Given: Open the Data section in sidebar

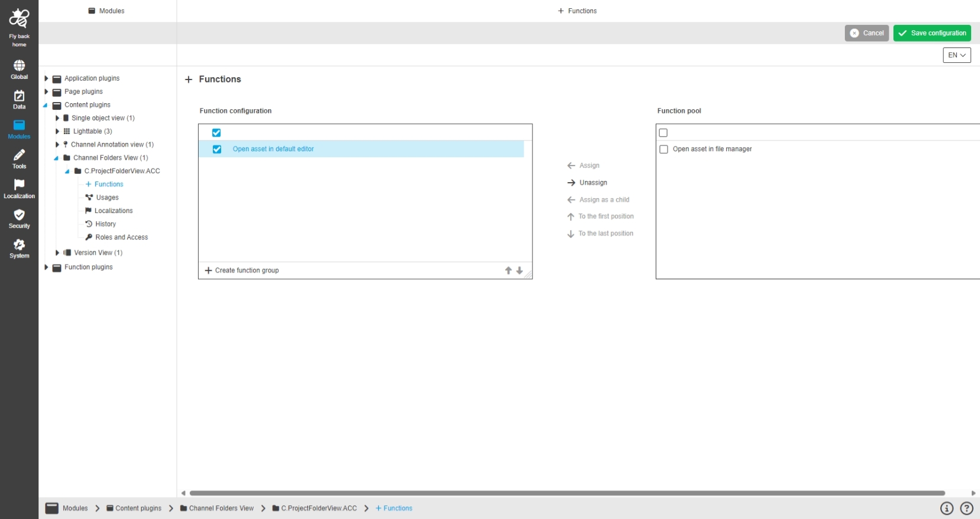Looking at the screenshot, I should 19,100.
